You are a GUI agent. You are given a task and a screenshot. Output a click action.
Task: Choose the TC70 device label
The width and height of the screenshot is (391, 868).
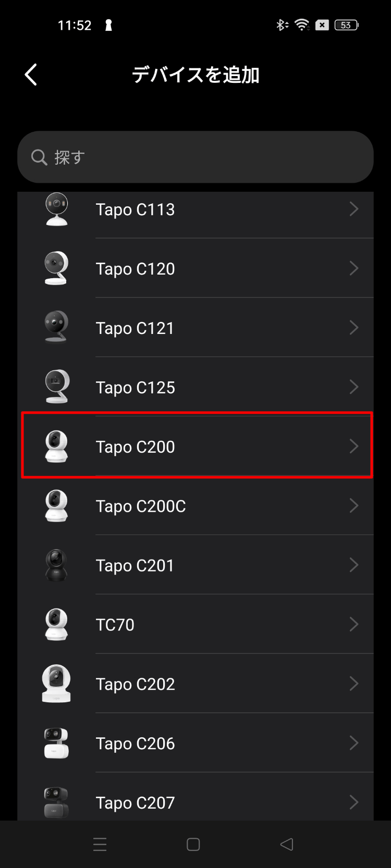tap(115, 625)
